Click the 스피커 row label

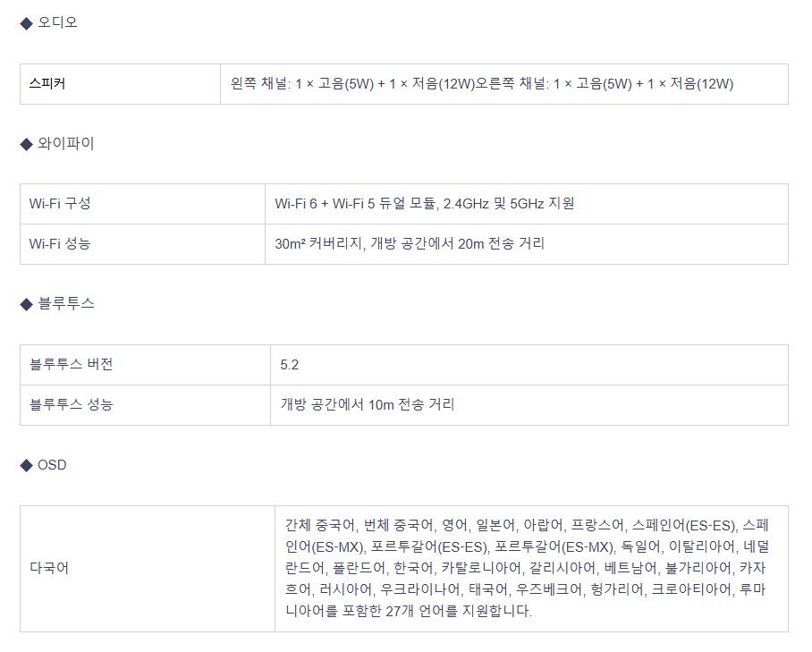tap(47, 83)
